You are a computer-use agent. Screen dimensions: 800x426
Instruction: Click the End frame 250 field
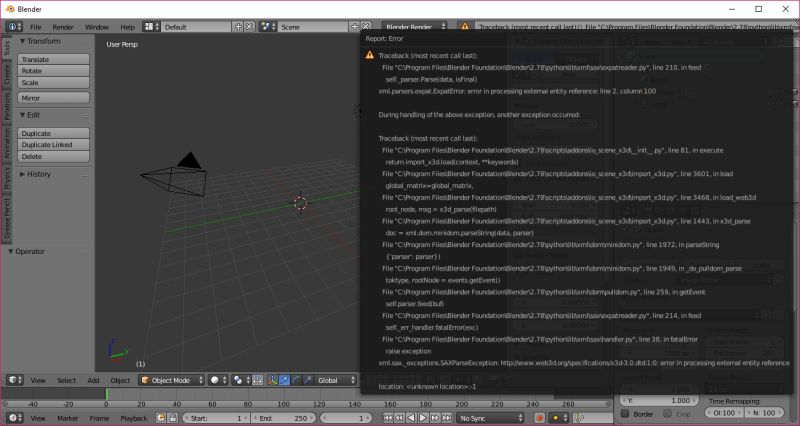click(284, 418)
